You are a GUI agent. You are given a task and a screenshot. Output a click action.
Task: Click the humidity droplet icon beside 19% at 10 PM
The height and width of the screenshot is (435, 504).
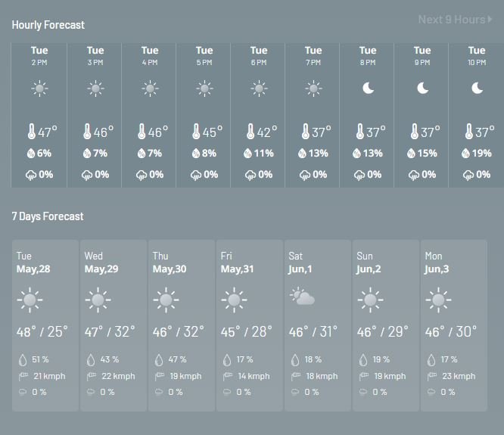(x=465, y=154)
